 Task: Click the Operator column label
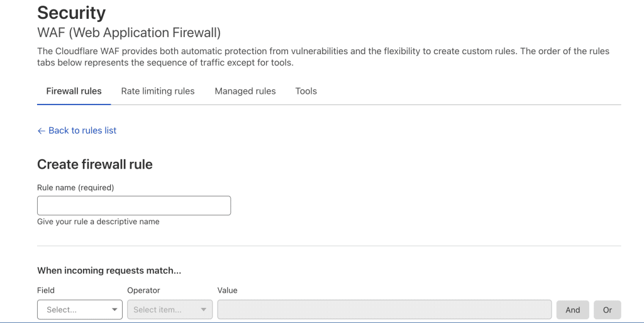[143, 290]
